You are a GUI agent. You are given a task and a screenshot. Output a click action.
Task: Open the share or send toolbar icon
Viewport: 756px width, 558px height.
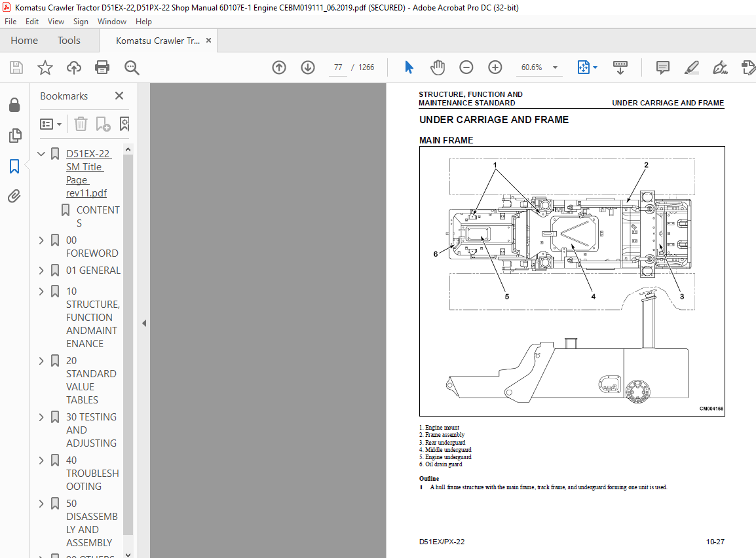coord(748,67)
